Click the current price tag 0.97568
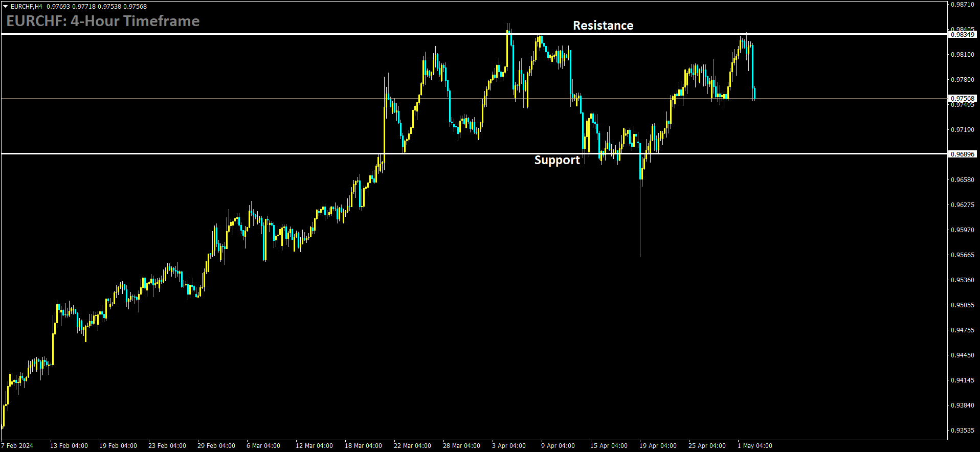980x452 pixels. pyautogui.click(x=963, y=98)
